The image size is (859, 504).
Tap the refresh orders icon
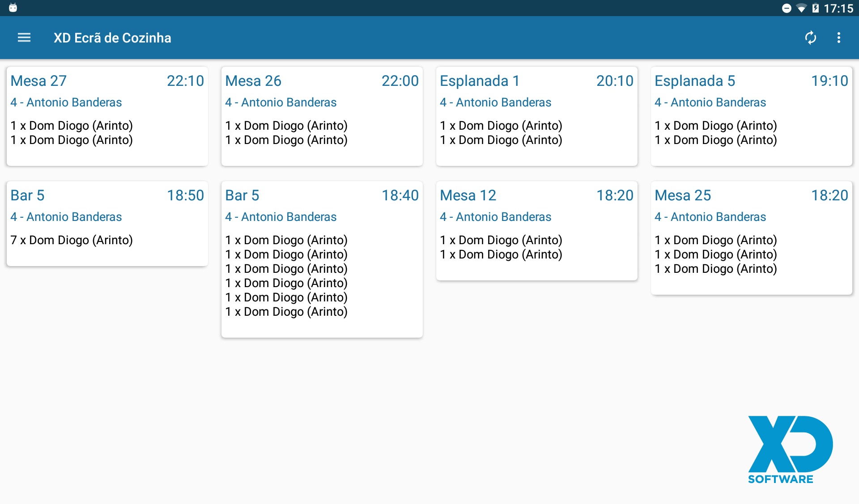coord(810,38)
